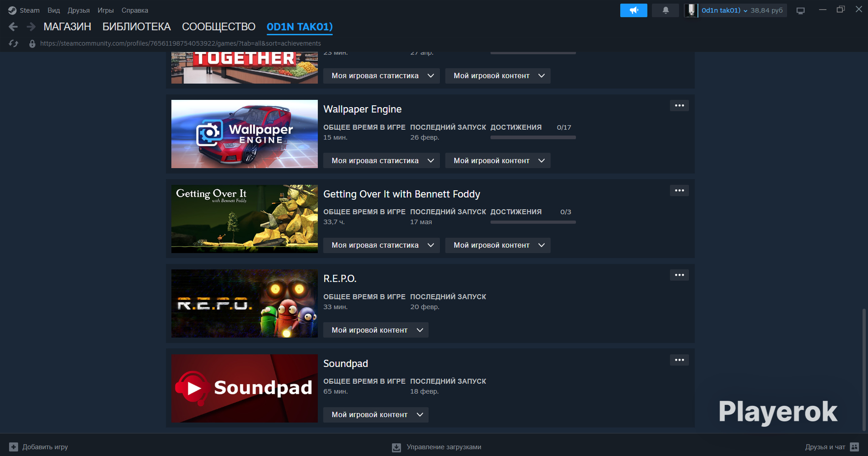Click the Wallpaper Engine game thumbnail
868x456 pixels.
click(x=244, y=134)
